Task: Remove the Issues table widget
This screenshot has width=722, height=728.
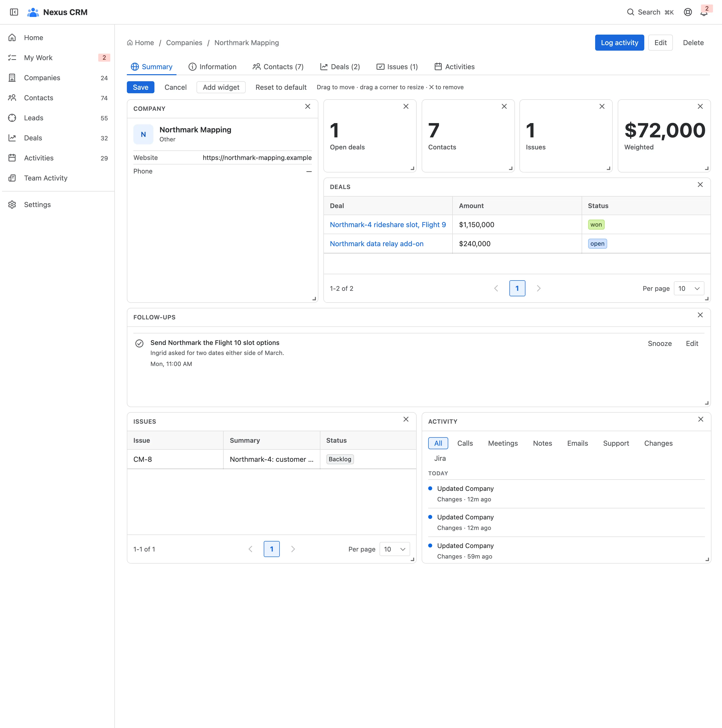Action: 406,419
